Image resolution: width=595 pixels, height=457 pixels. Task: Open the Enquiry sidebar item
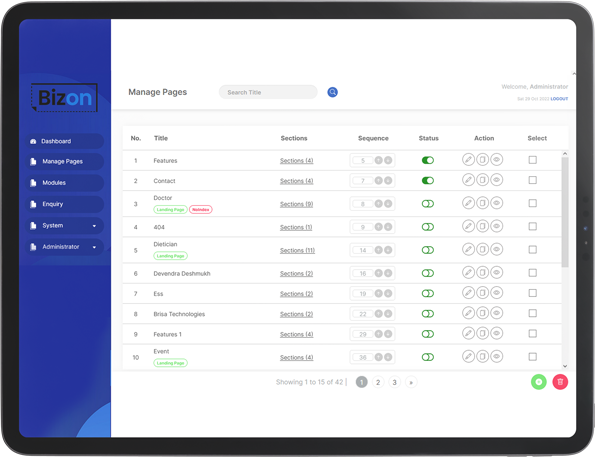65,204
